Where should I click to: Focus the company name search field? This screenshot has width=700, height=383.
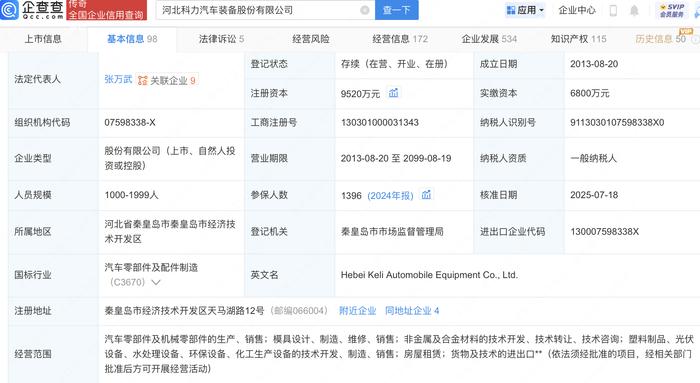click(259, 10)
